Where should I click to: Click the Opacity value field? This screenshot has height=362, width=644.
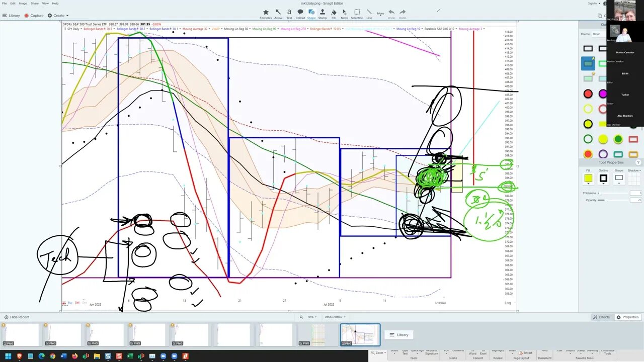[x=636, y=200]
